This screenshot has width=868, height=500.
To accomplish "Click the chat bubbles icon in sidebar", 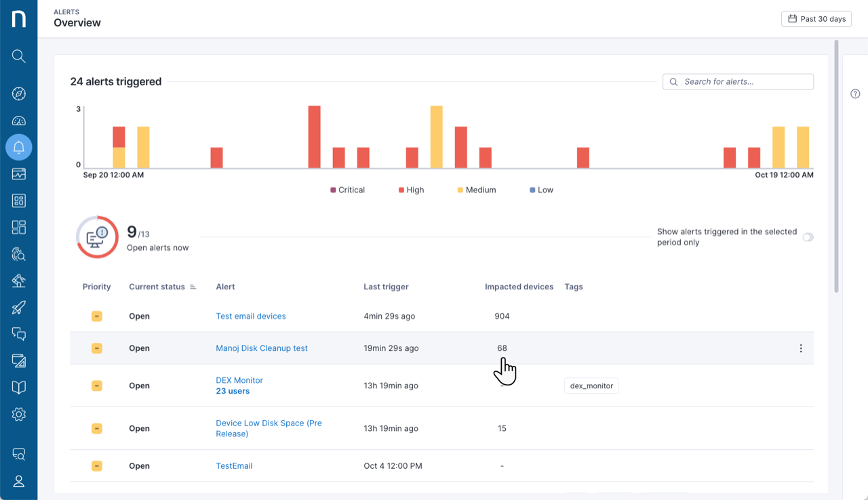I will pyautogui.click(x=18, y=333).
